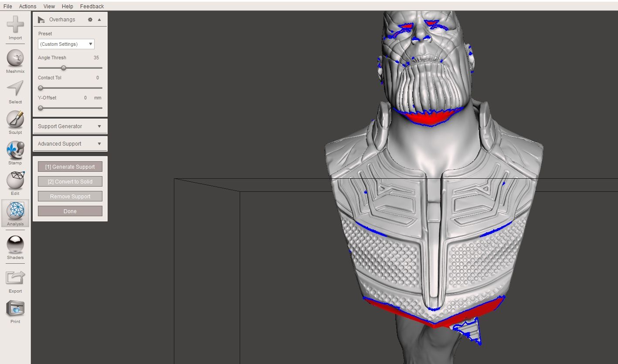Expand the Support Generator section

(x=70, y=126)
